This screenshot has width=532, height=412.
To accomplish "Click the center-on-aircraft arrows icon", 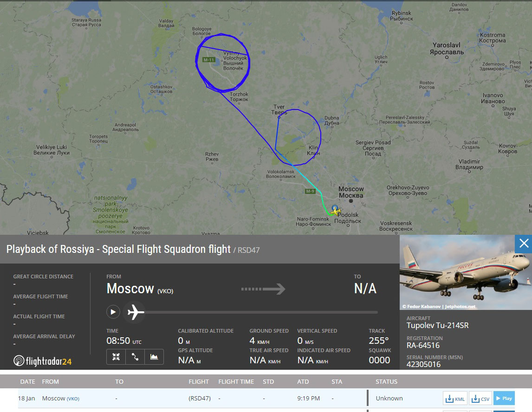I will pos(116,357).
